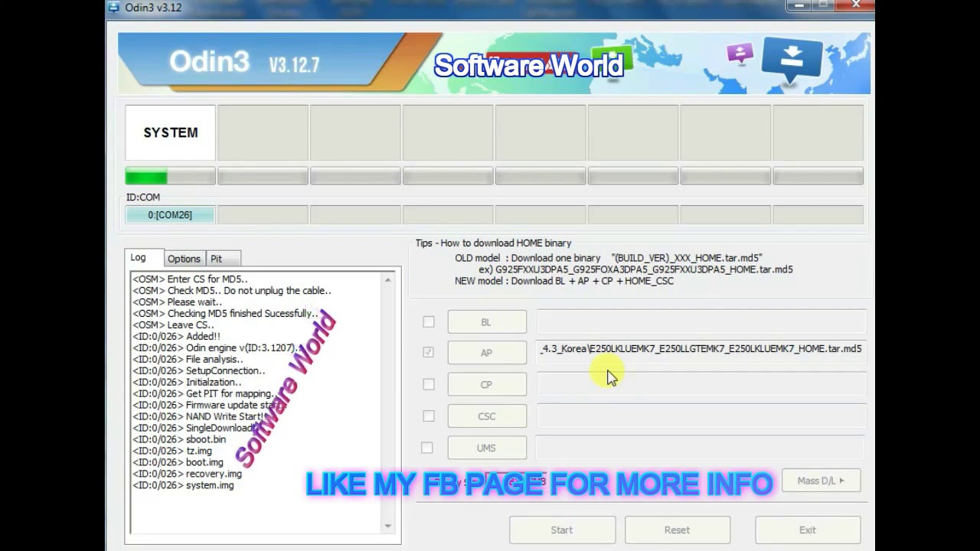Click the SYSTEM status box
Image resolution: width=980 pixels, height=551 pixels.
pyautogui.click(x=170, y=133)
